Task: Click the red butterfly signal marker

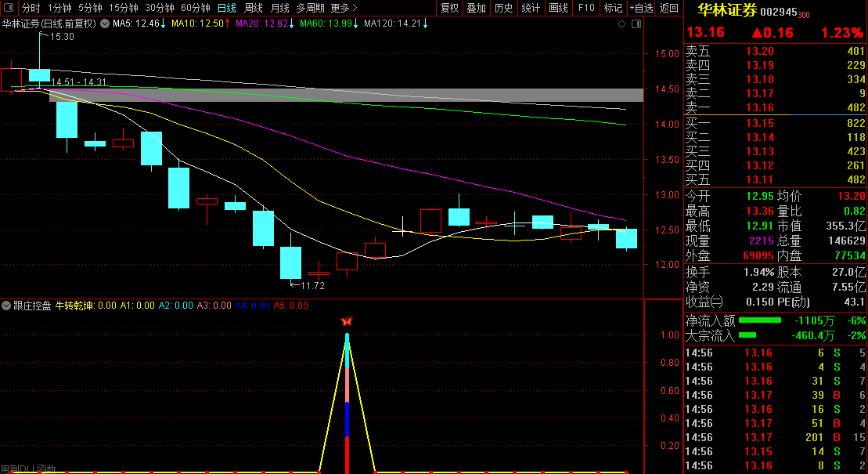Action: click(347, 321)
